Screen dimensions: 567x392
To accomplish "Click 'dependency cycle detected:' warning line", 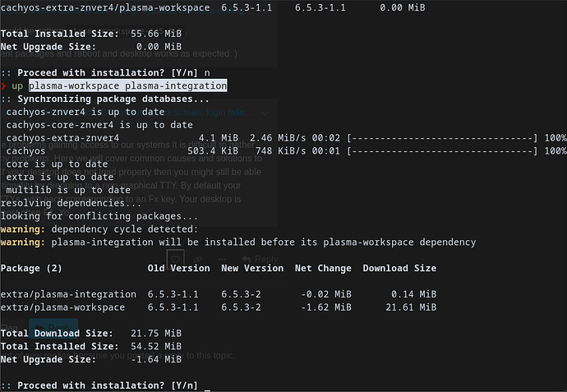I will point(99,229).
